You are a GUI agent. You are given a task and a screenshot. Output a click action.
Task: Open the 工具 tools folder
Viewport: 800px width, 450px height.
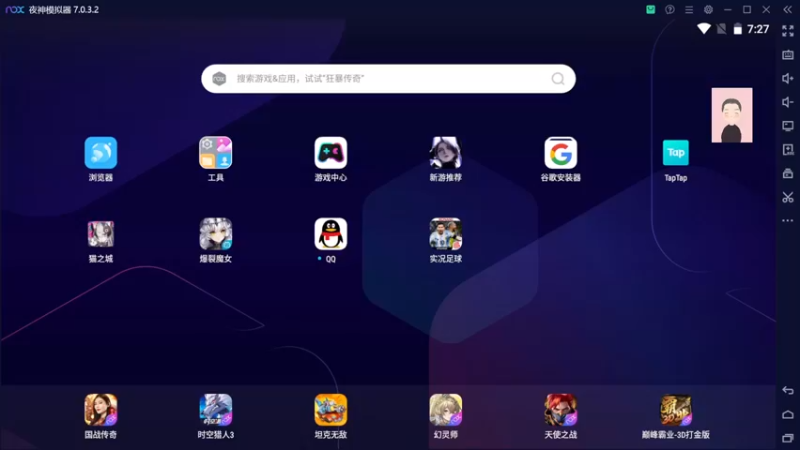click(215, 153)
